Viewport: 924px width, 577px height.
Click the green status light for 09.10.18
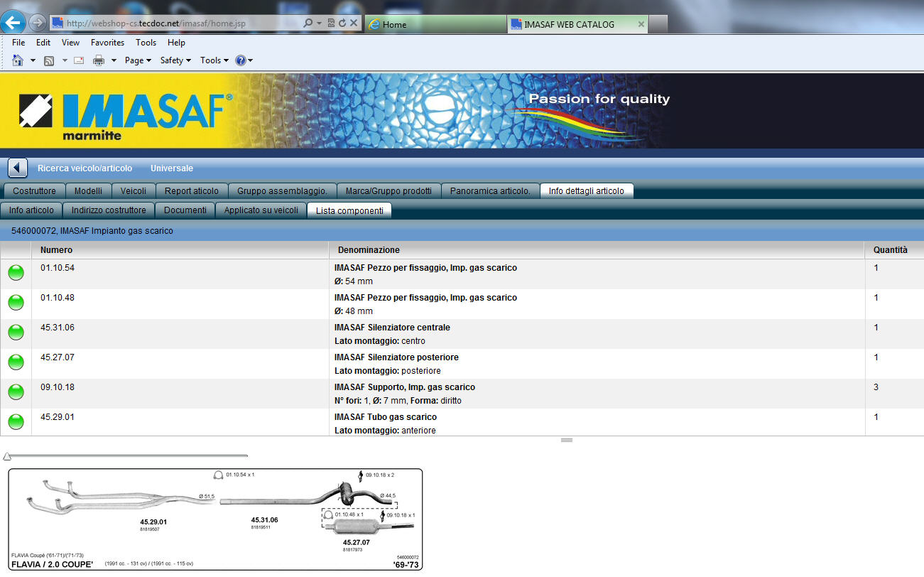coord(16,392)
